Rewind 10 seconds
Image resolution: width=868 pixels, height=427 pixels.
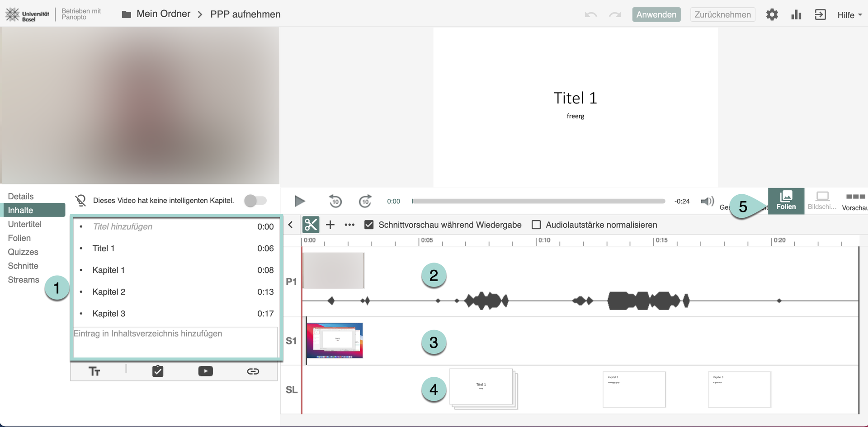(335, 201)
